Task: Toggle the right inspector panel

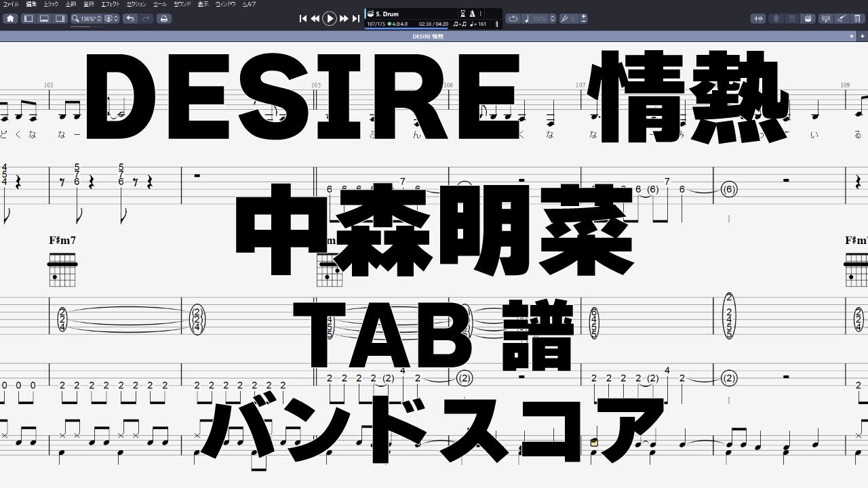Action: (x=60, y=18)
